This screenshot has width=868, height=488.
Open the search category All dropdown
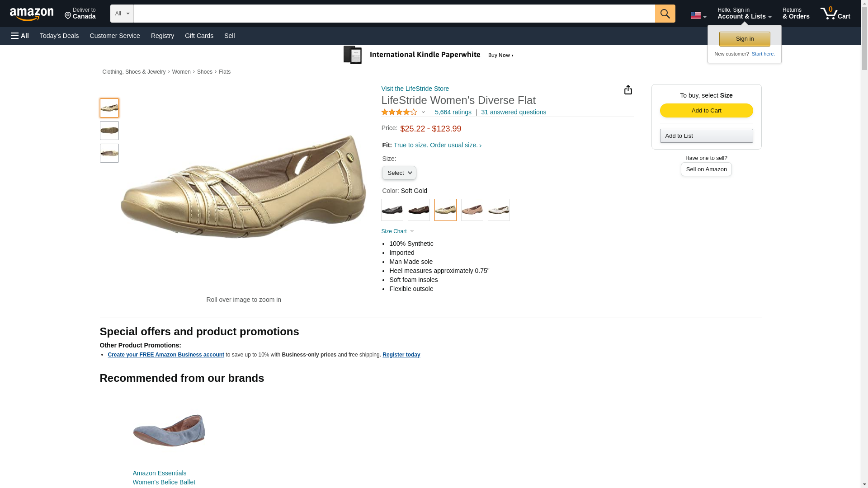122,14
